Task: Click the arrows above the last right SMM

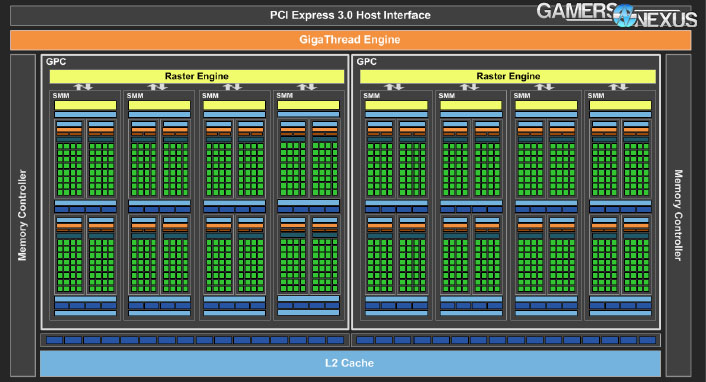Action: point(618,87)
